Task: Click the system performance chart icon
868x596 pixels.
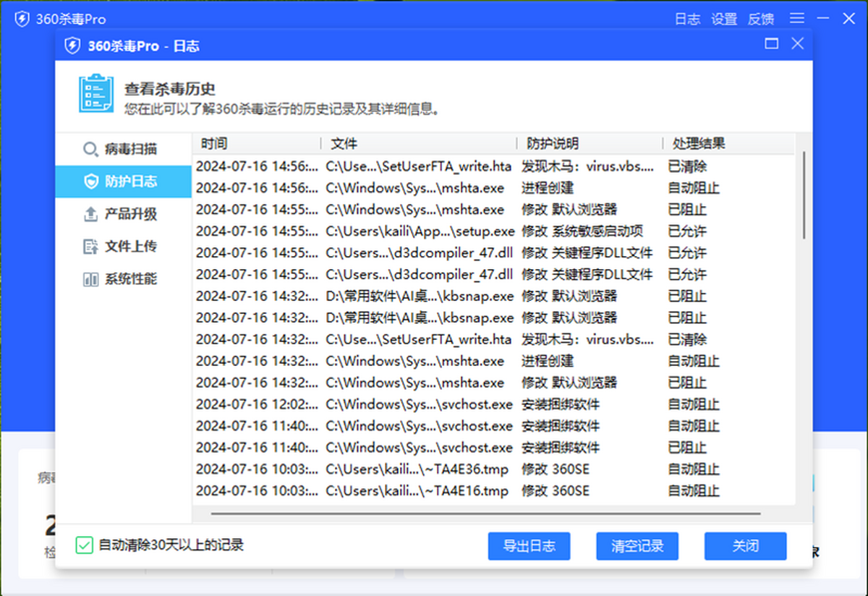Action: pos(91,279)
